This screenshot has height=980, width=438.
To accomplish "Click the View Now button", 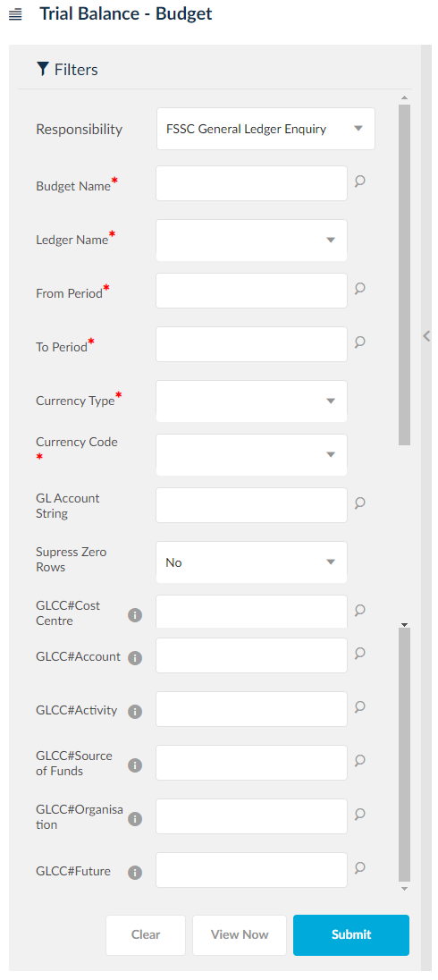I will [240, 935].
